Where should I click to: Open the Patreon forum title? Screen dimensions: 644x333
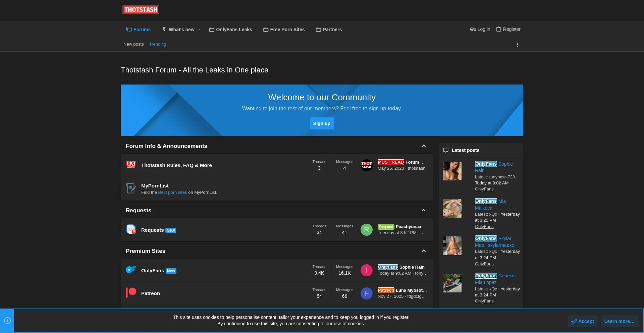pyautogui.click(x=151, y=293)
